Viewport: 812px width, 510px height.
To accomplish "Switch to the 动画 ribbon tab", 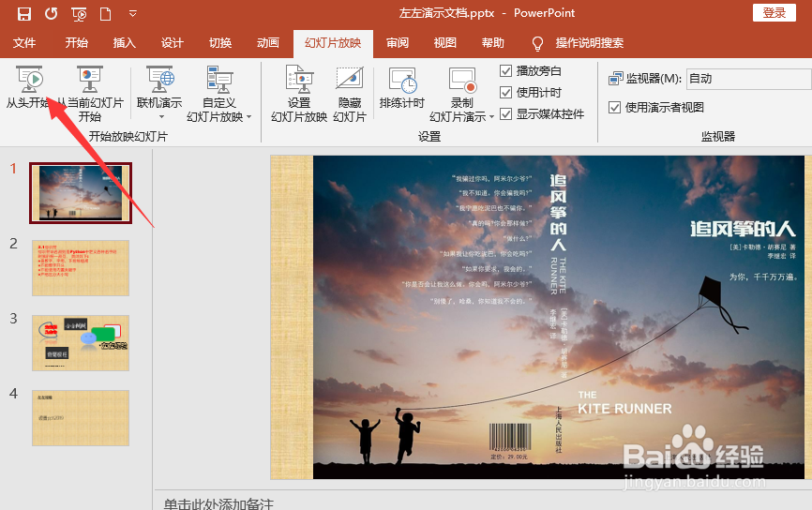I will pyautogui.click(x=268, y=43).
